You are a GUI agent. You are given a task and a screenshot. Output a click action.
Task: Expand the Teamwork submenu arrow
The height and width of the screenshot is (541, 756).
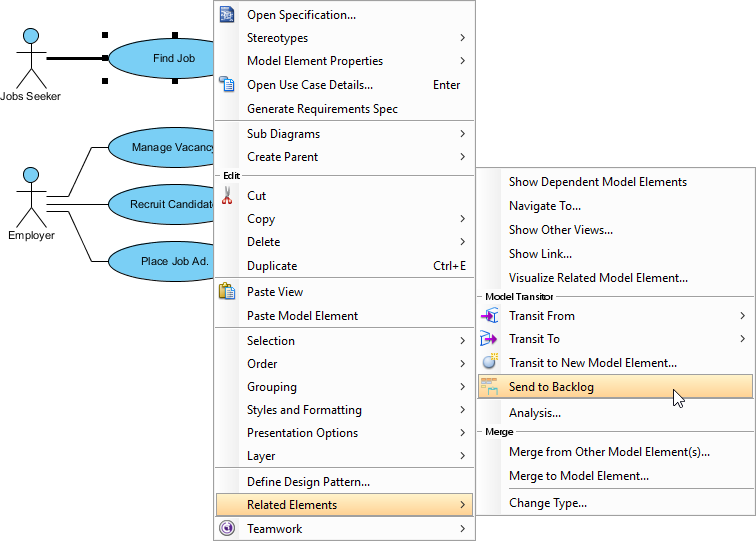tap(462, 528)
